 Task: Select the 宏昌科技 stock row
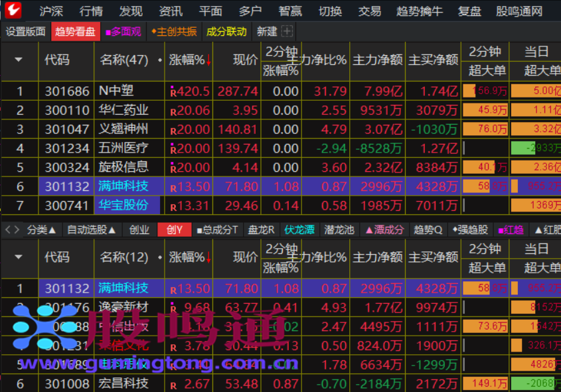[280, 383]
